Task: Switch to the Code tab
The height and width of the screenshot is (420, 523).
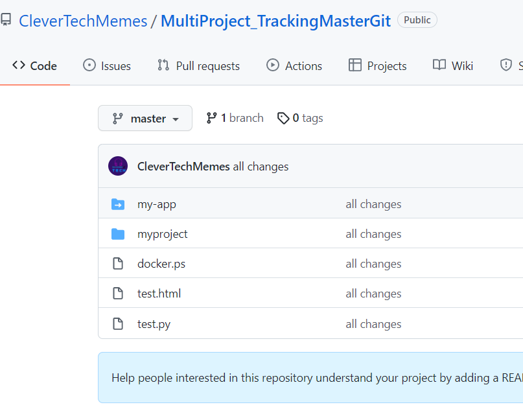Action: tap(35, 65)
